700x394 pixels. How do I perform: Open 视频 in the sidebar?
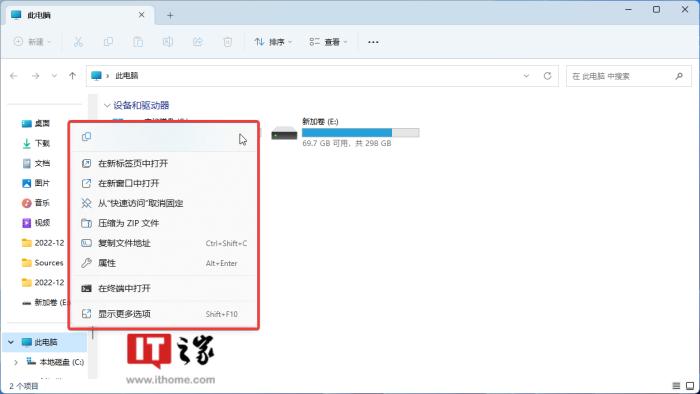pyautogui.click(x=36, y=223)
